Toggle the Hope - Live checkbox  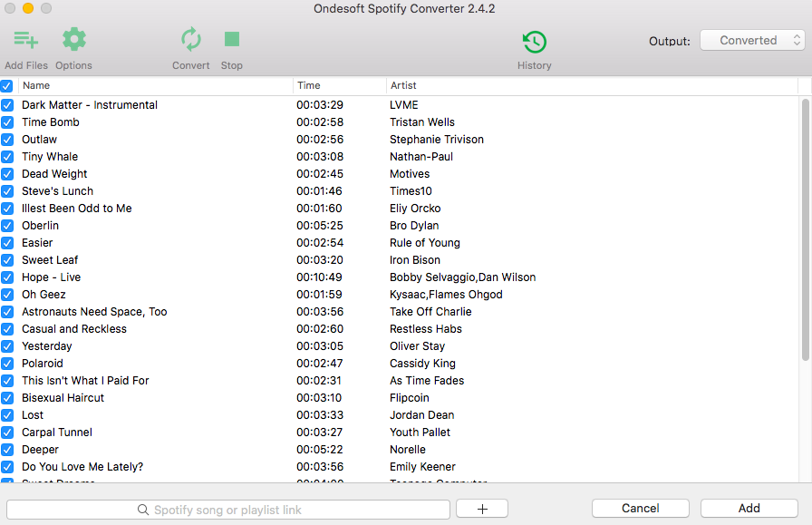pyautogui.click(x=7, y=277)
